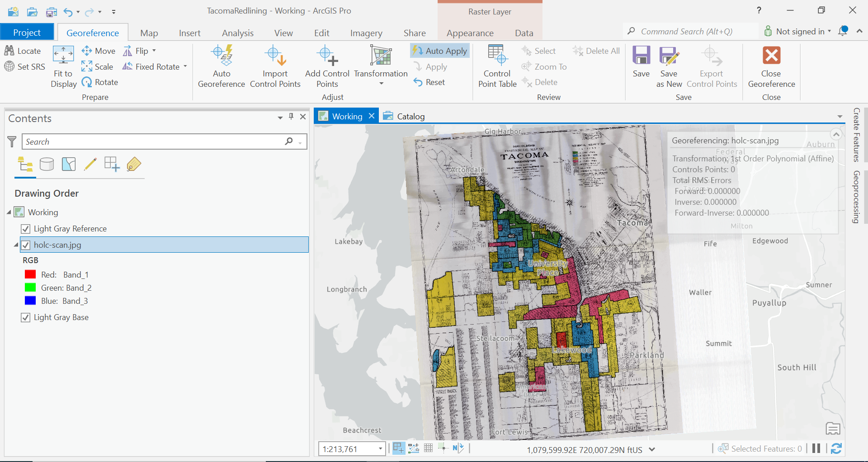The image size is (868, 462).
Task: Toggle constraints button in status bar
Action: pos(414,448)
